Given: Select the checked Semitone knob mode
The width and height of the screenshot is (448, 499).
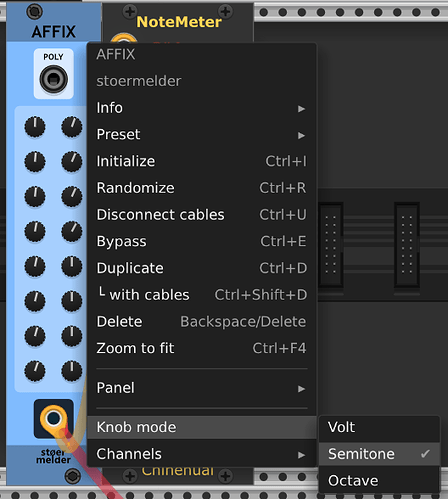Looking at the screenshot, I should (x=379, y=454).
